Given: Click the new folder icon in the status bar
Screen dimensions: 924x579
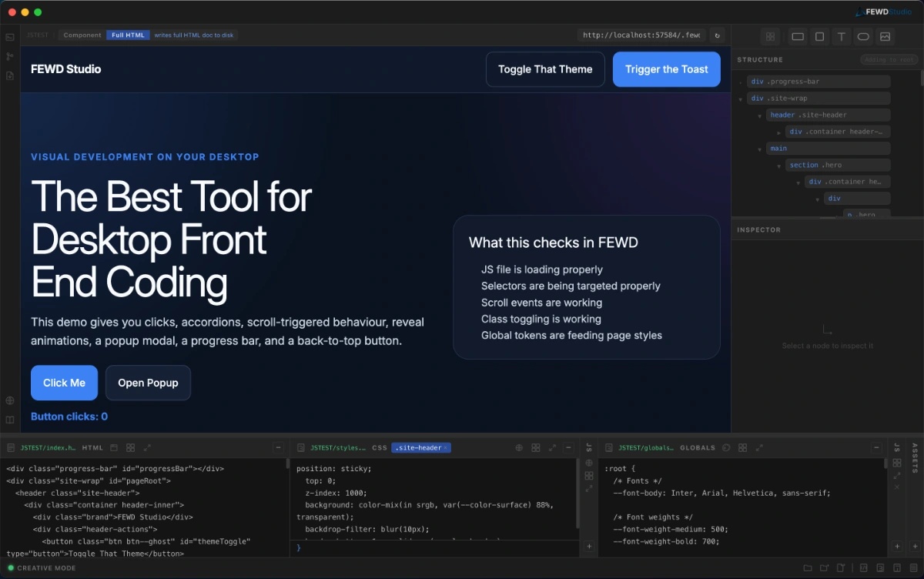Looking at the screenshot, I should coord(825,568).
